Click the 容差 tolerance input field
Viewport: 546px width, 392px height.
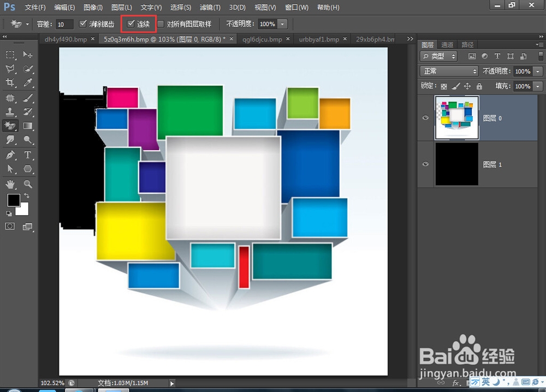64,25
